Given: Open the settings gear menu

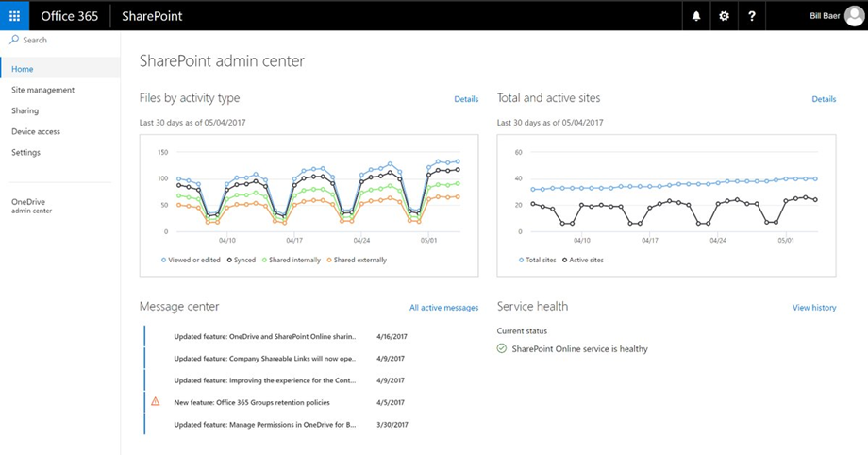Looking at the screenshot, I should (x=724, y=16).
